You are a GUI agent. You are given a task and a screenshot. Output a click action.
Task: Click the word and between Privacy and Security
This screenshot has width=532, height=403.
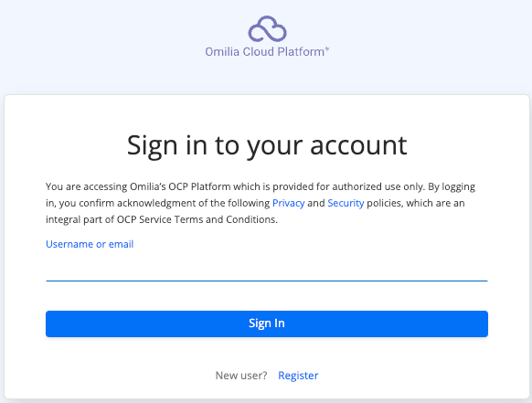(x=316, y=203)
